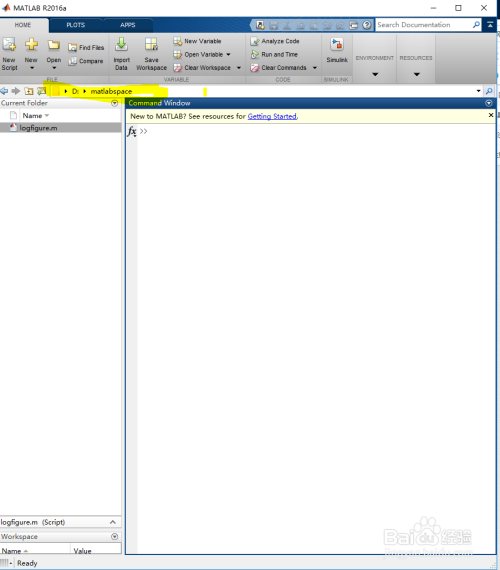
Task: Open the Command Window actions menu
Action: (x=489, y=103)
